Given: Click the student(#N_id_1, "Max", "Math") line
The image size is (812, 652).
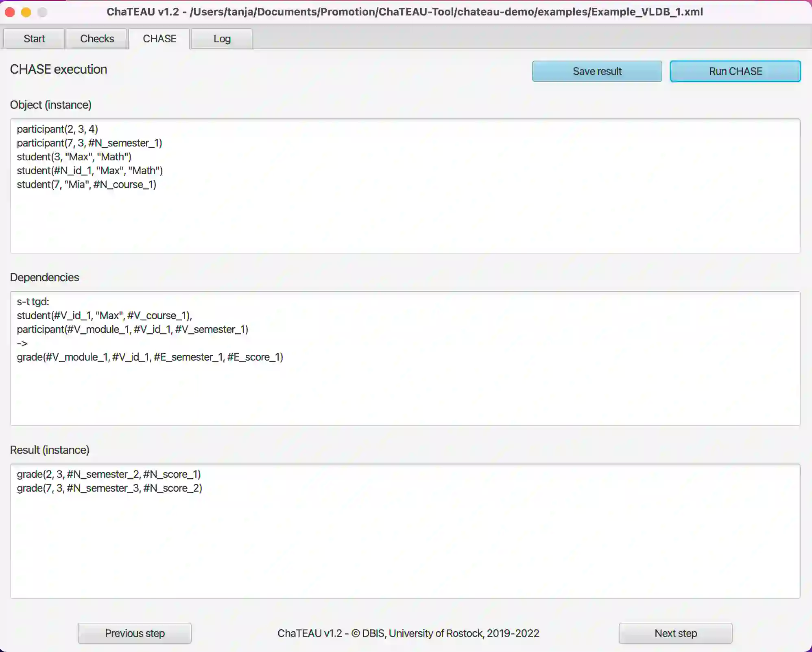Looking at the screenshot, I should pyautogui.click(x=89, y=171).
